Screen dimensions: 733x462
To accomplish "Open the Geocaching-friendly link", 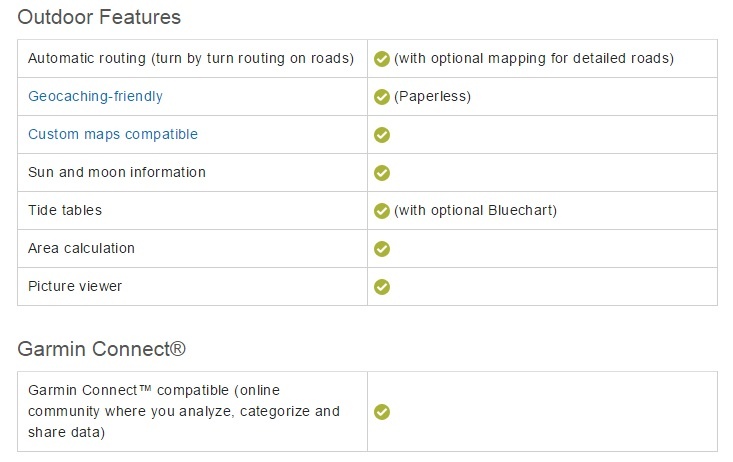I will [95, 97].
